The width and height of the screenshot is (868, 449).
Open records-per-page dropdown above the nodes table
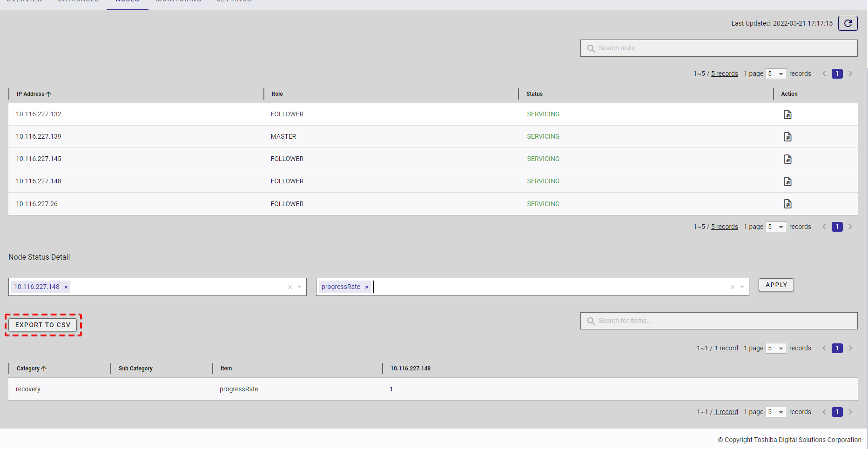[x=776, y=74]
